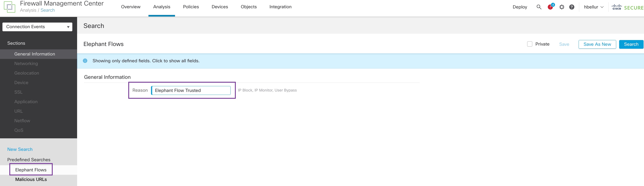Viewport: 644px width, 186px height.
Task: Jump to the Networking section
Action: 26,64
